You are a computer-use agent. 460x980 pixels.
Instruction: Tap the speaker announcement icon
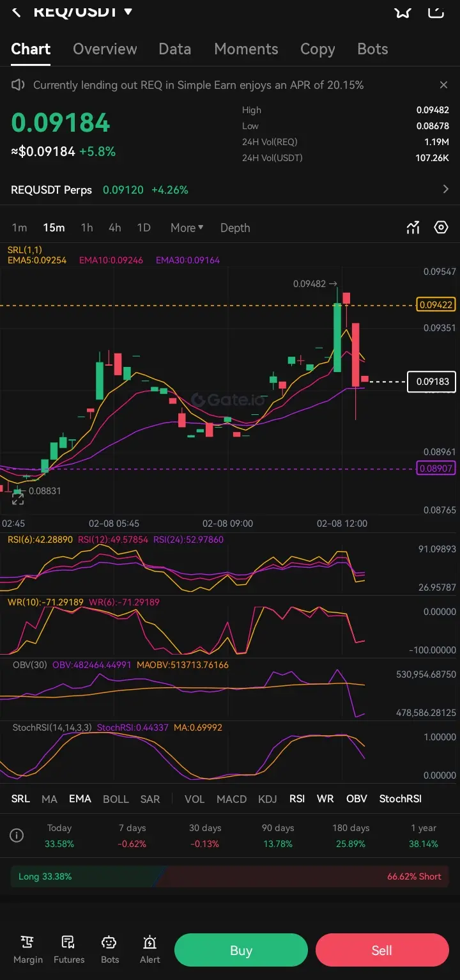pyautogui.click(x=19, y=85)
